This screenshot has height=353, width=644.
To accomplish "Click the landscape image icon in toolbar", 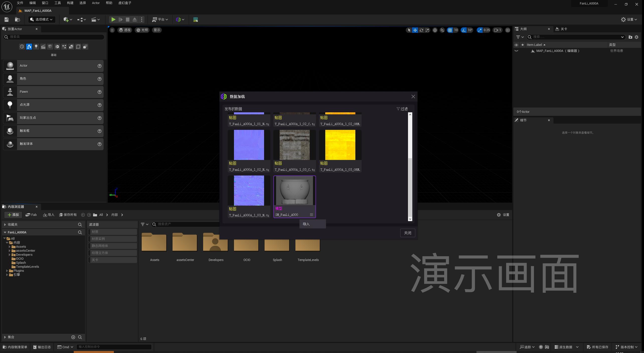I will point(196,20).
